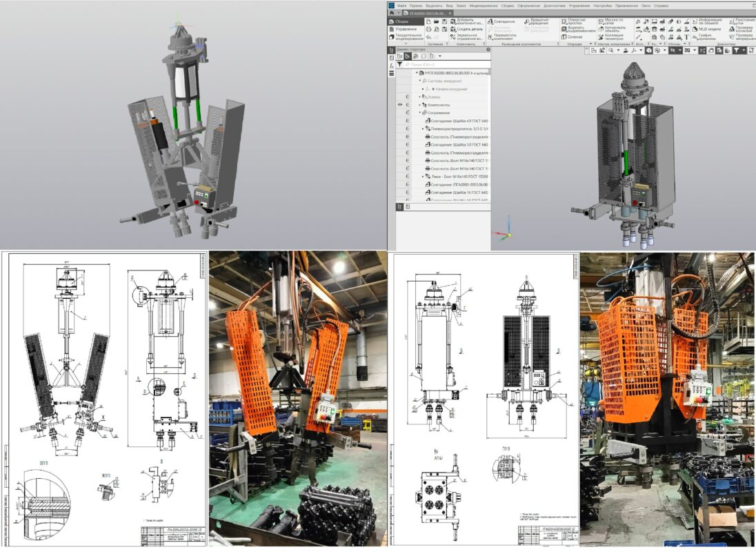Screen dimensions: 756x552
Task: Collapse the Сопряжения tree node
Action: 419,112
